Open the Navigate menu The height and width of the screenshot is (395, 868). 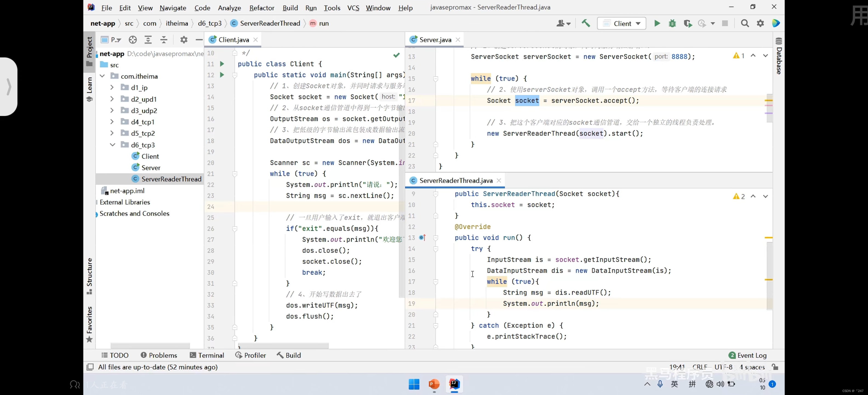pyautogui.click(x=173, y=7)
